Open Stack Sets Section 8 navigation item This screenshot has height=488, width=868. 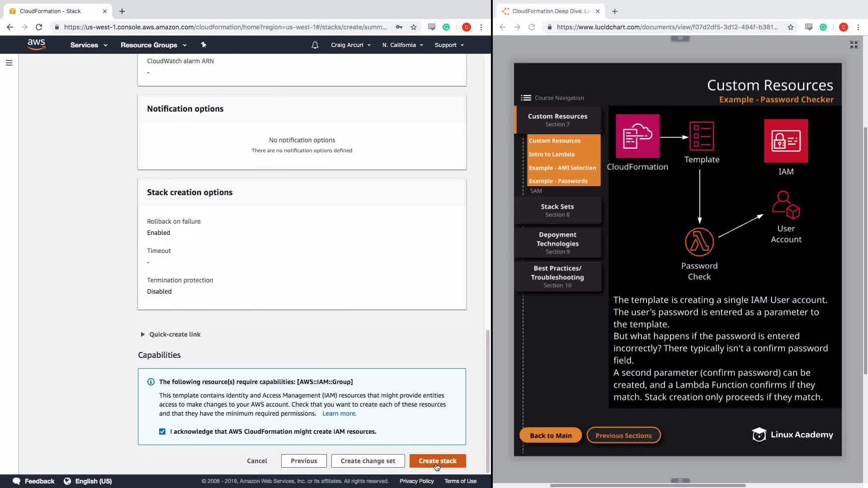pos(557,210)
